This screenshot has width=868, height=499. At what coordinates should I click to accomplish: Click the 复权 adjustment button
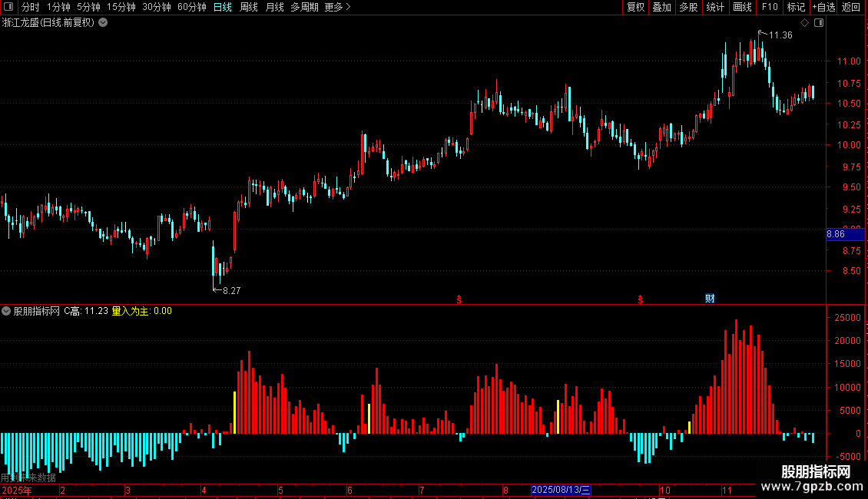[635, 7]
